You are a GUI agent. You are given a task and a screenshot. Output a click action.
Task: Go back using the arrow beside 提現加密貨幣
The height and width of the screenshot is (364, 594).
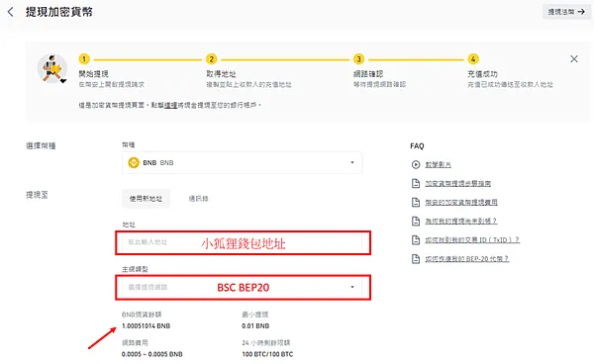coord(11,12)
